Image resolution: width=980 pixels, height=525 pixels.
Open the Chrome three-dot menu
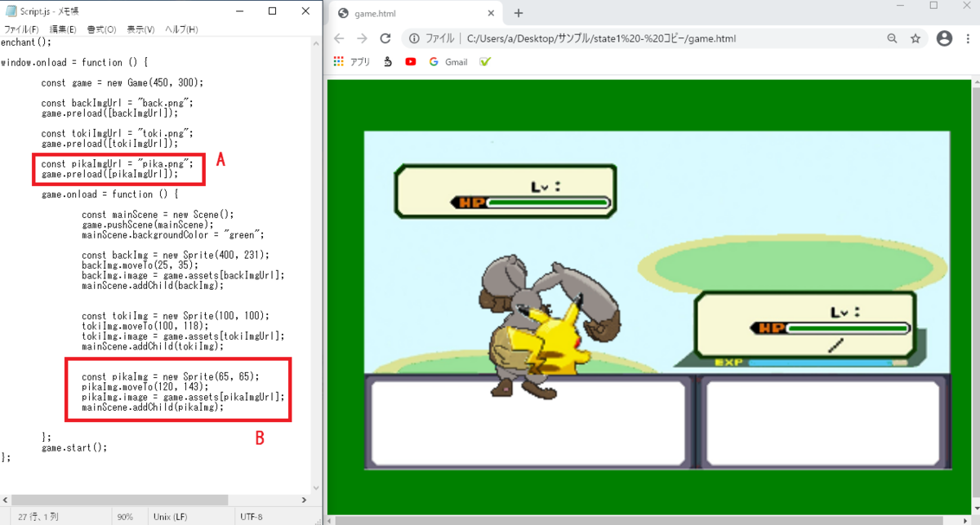click(x=969, y=38)
